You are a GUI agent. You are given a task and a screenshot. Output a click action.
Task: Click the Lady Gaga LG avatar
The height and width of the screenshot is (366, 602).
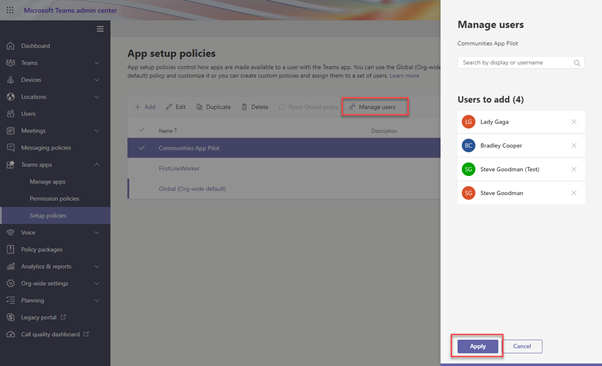point(468,122)
